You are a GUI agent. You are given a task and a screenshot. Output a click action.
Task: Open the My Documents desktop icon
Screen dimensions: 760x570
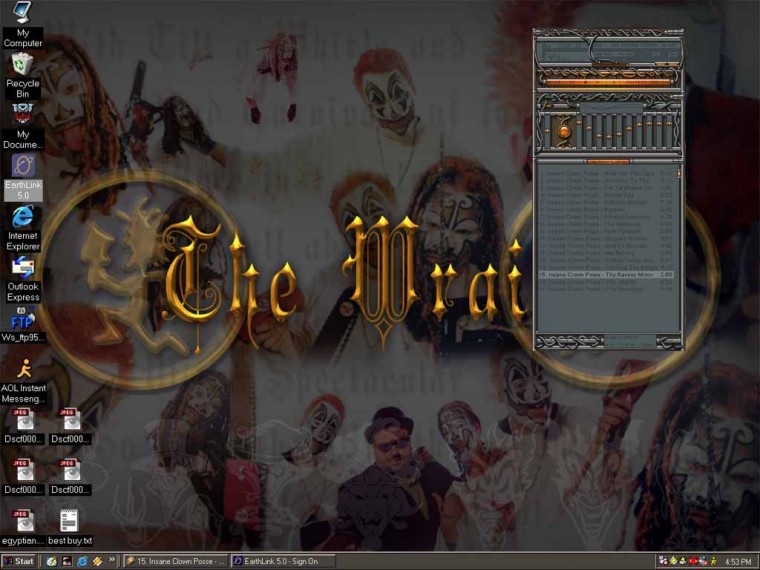pyautogui.click(x=22, y=127)
